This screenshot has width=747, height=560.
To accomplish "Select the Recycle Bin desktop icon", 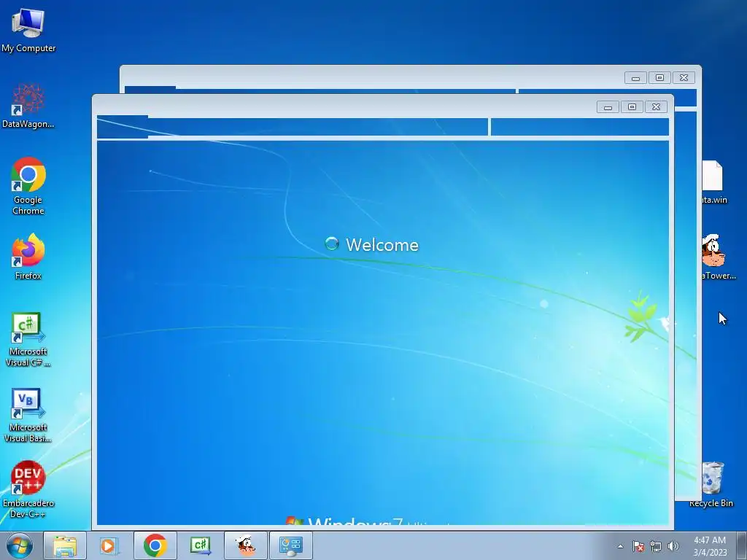I will [x=712, y=484].
